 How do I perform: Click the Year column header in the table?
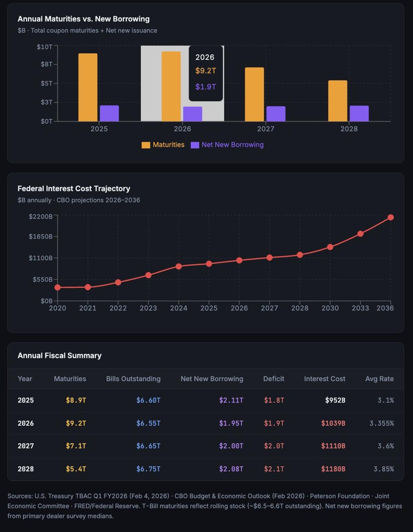[25, 379]
